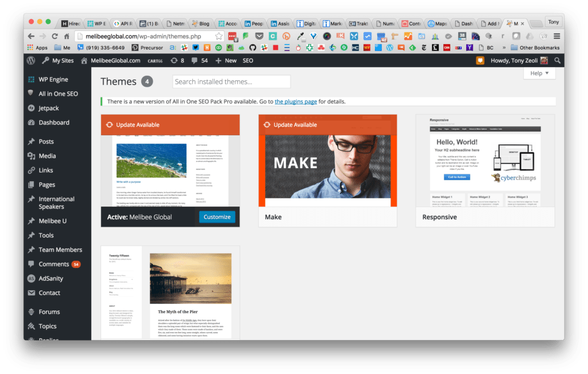Screen dimensions: 588x374
Task: Switch to the Blog browser tab
Action: point(202,24)
